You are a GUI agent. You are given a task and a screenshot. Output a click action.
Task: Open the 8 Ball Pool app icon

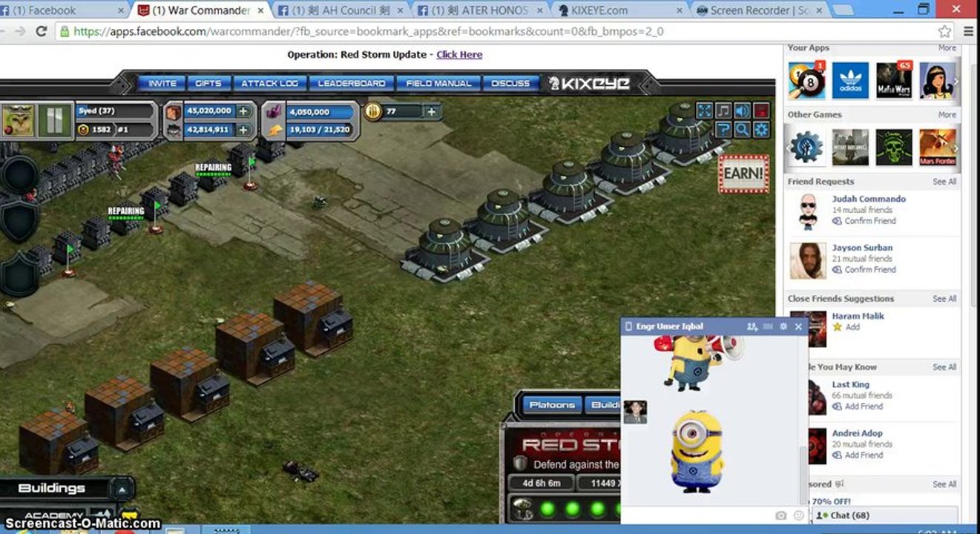pyautogui.click(x=806, y=80)
